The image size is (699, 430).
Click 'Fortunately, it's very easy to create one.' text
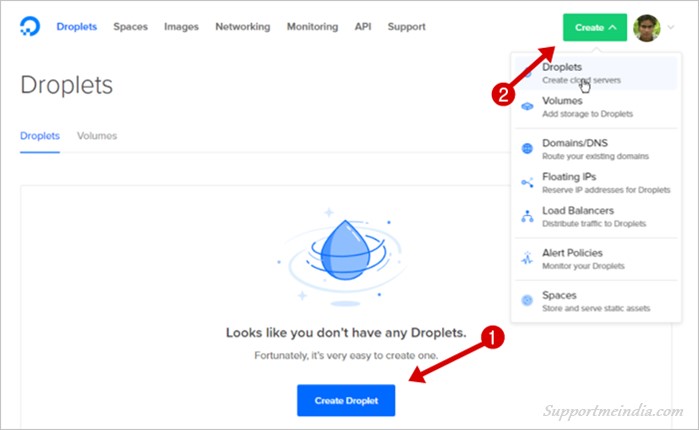(346, 356)
